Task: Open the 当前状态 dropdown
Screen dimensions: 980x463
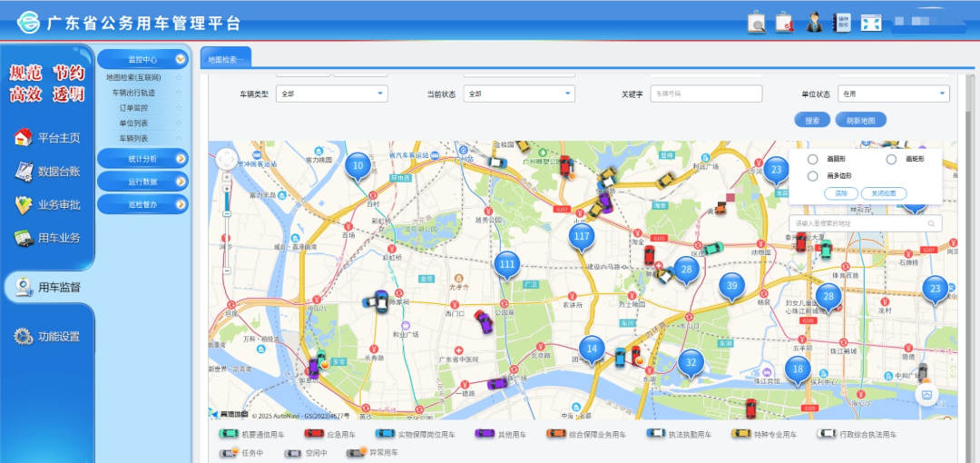Action: (x=519, y=94)
